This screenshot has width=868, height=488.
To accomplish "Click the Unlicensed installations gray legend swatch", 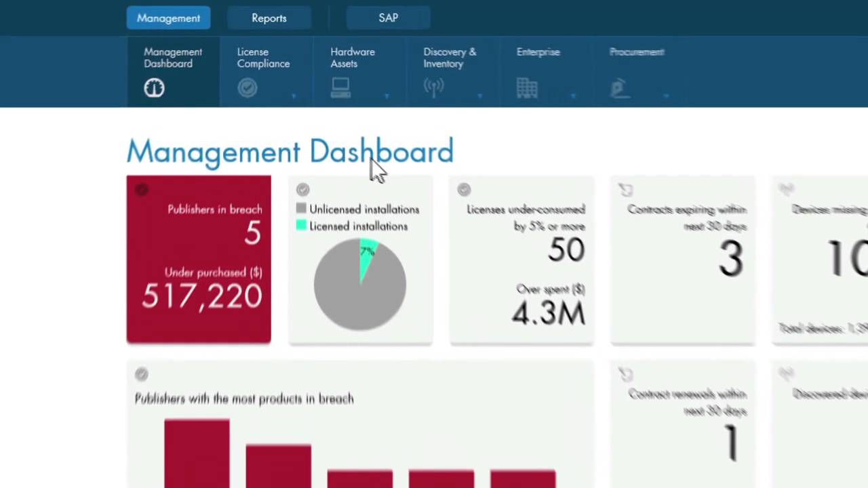I will point(301,209).
